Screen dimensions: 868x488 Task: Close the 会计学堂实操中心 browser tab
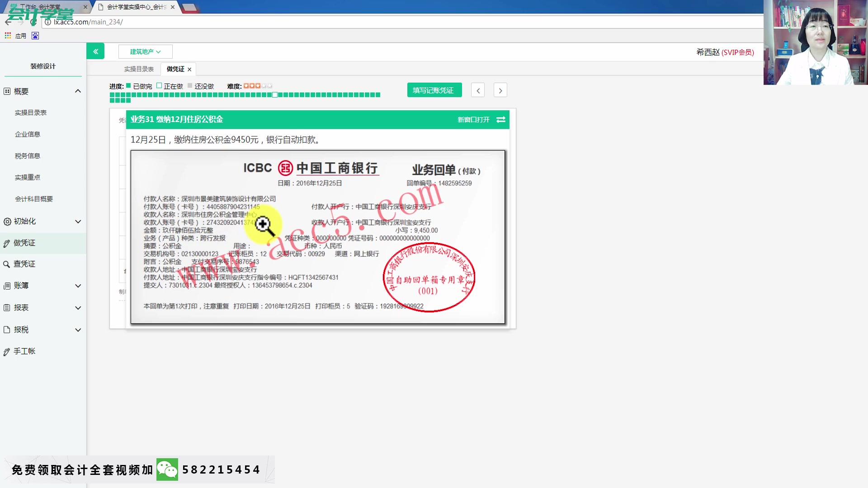coord(173,7)
